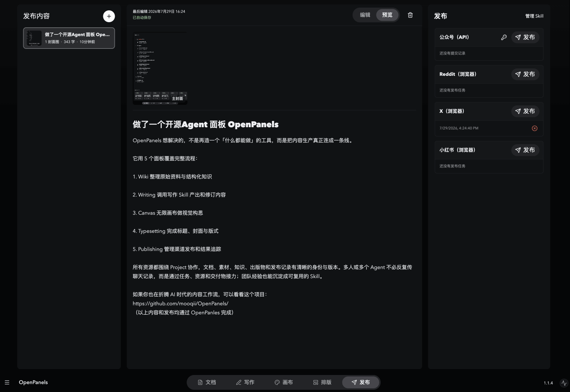The height and width of the screenshot is (392, 570).
Task: Delete the post with trash icon
Action: coord(410,15)
